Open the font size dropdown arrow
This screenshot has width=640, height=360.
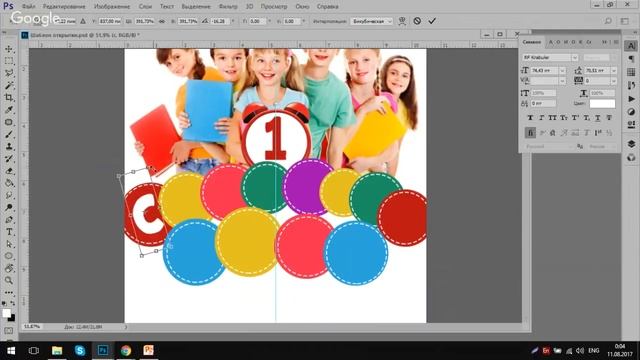[562, 71]
